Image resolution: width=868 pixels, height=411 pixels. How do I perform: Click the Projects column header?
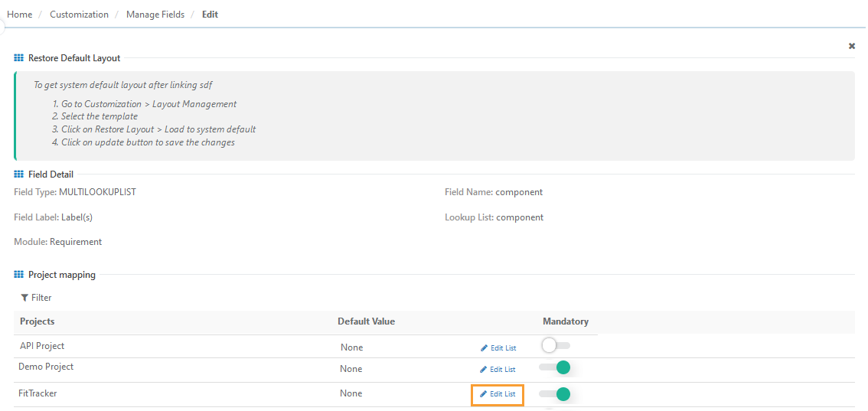click(x=37, y=321)
